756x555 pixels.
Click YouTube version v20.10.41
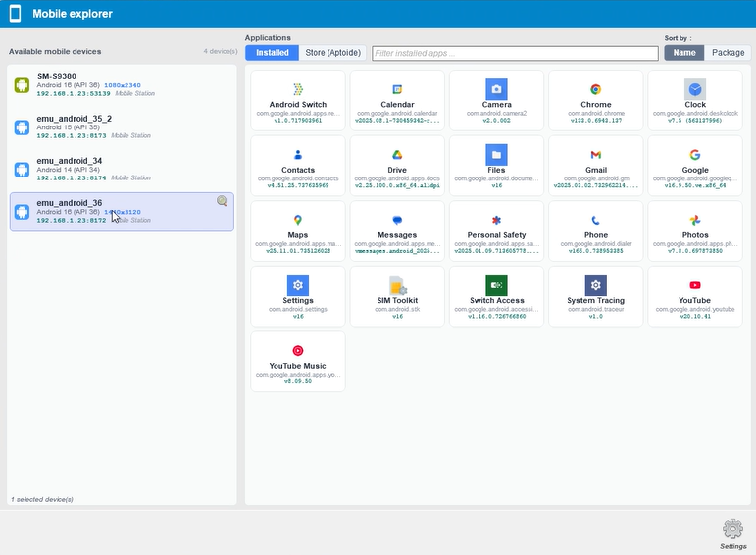[x=695, y=317]
